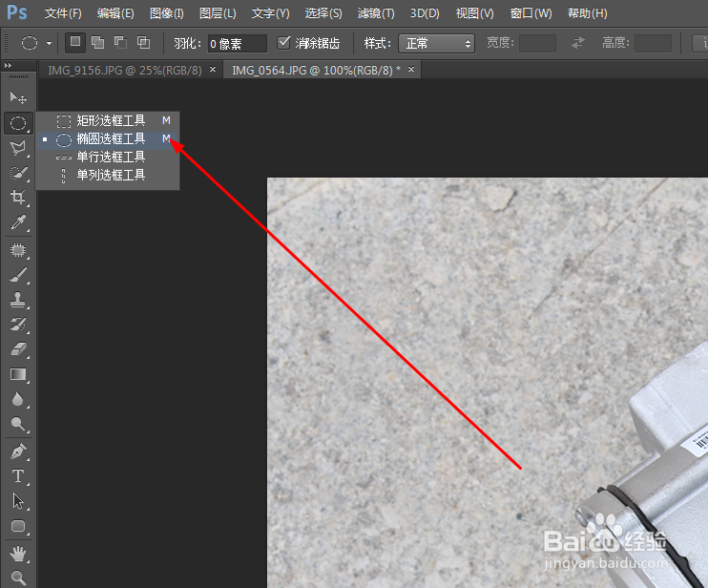Select the Zoom tool
This screenshot has width=708, height=588.
click(18, 577)
